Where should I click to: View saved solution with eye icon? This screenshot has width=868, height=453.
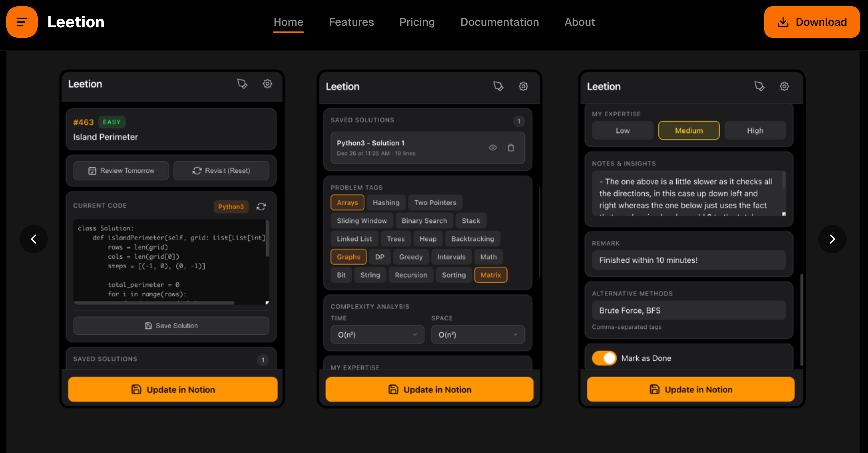[x=493, y=148]
